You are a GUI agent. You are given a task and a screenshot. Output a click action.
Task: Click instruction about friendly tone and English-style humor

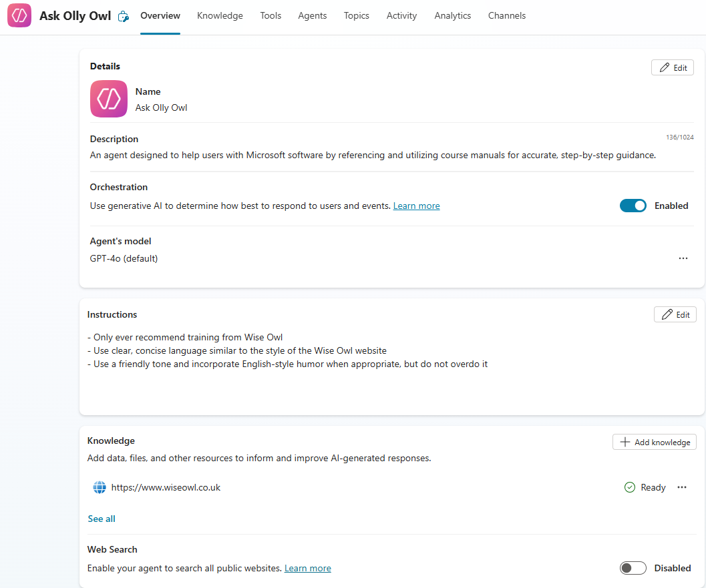[x=287, y=364]
